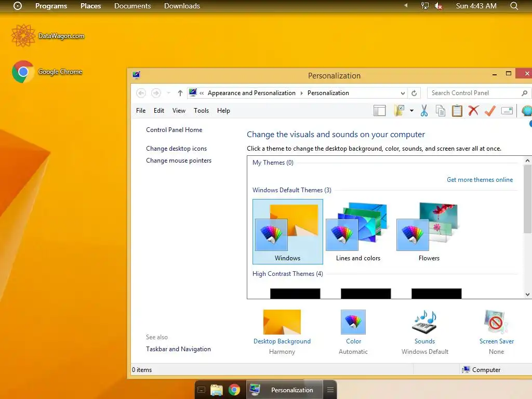The image size is (532, 399).
Task: Select the first high contrast theme thumbnail
Action: [295, 294]
